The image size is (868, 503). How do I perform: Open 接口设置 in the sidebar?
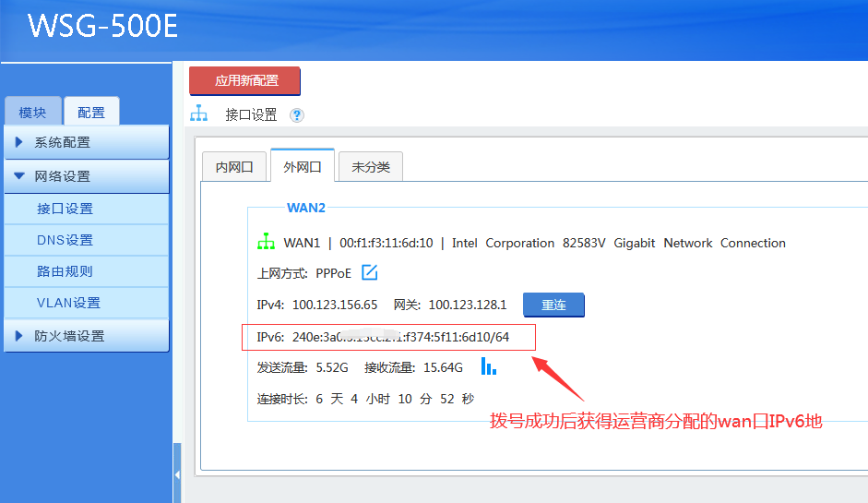[x=65, y=209]
